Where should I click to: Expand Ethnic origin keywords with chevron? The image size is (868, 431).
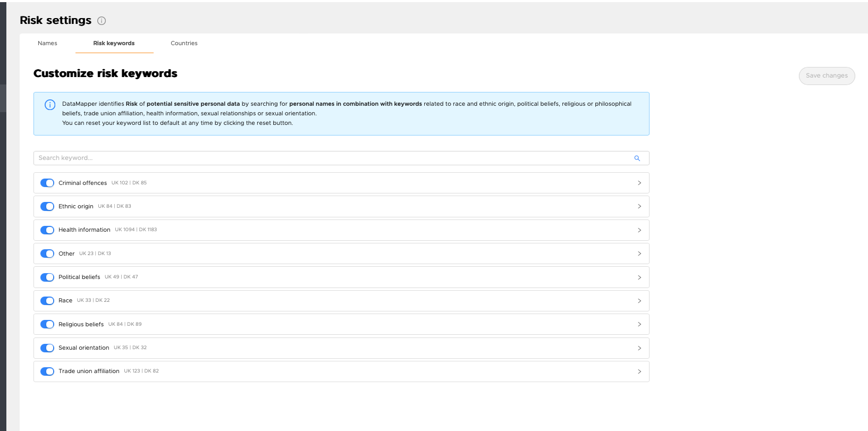(639, 206)
